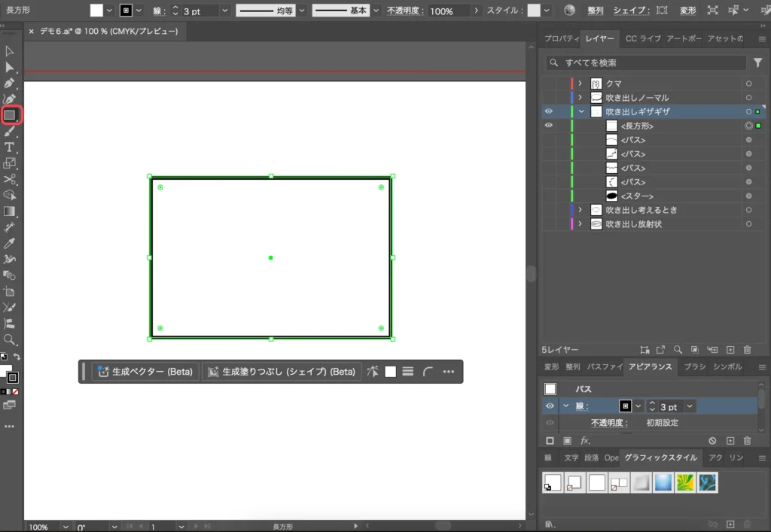Switch to the プロパティ tab
Screen dimensions: 771x532
(x=561, y=39)
